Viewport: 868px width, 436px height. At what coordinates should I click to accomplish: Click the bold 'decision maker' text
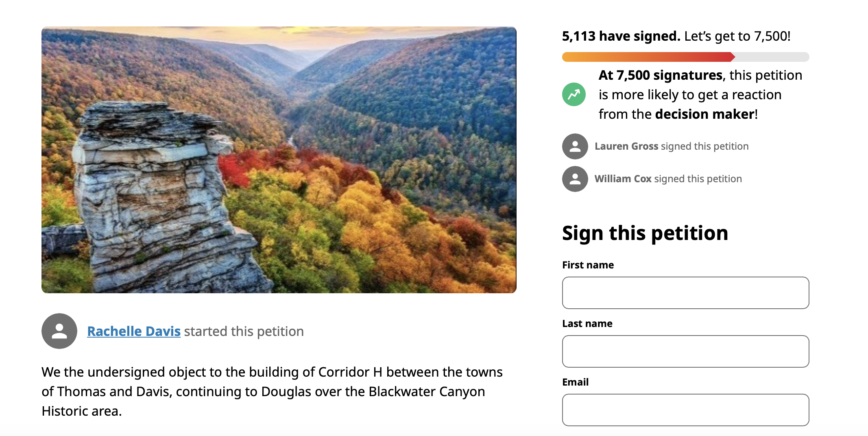[x=704, y=114]
